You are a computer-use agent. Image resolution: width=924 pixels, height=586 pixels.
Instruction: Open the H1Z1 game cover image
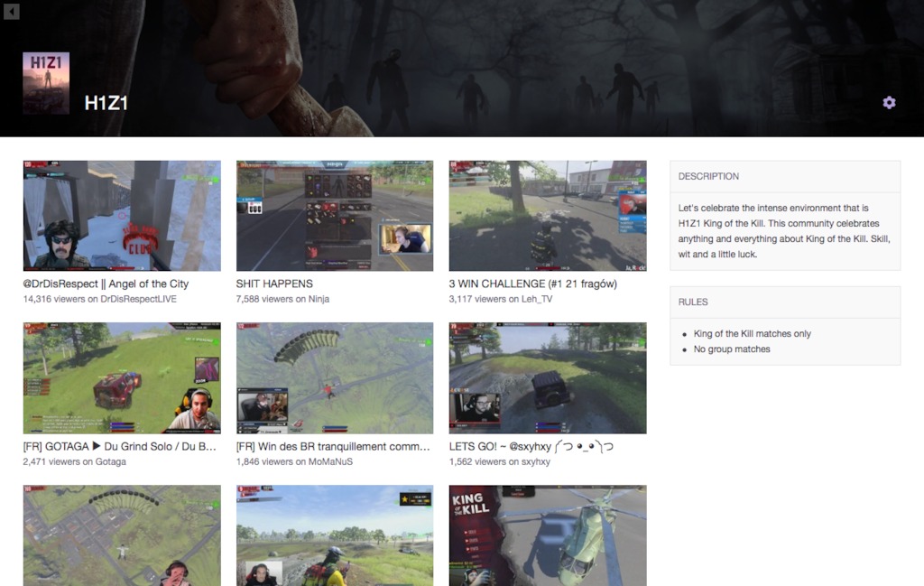[x=46, y=82]
